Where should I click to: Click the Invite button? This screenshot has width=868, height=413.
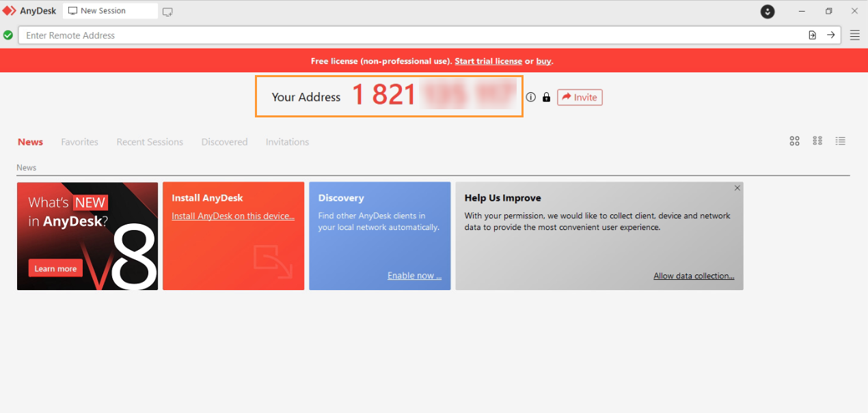click(x=580, y=98)
